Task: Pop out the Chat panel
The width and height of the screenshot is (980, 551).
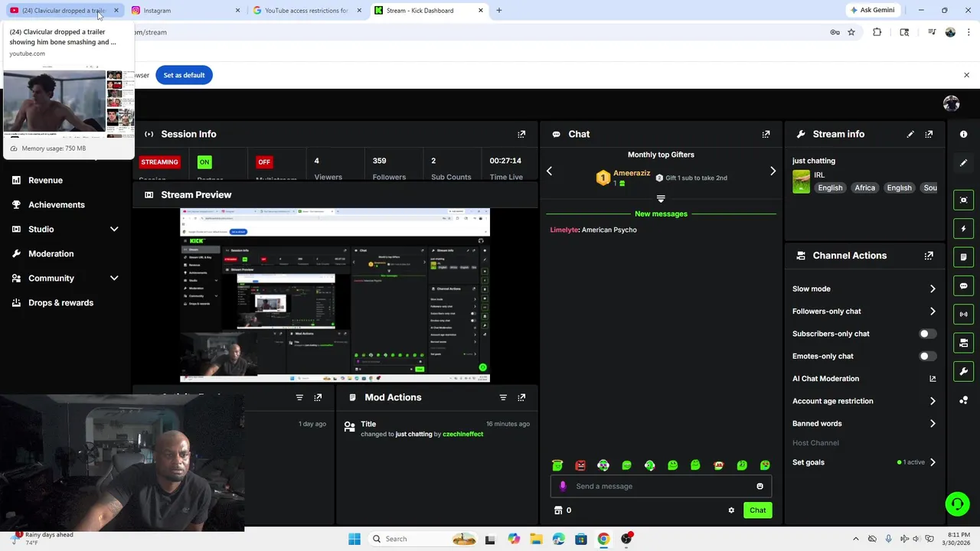Action: 766,134
